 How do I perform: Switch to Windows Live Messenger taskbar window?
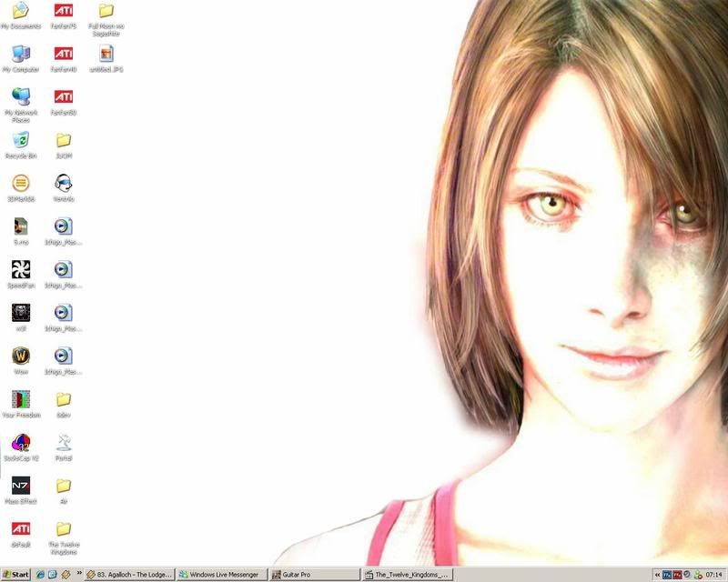222,575
